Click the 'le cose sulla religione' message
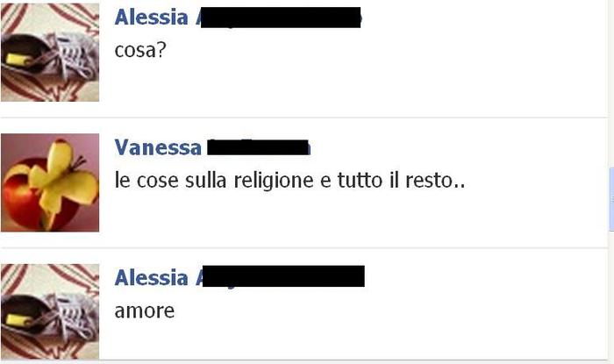This screenshot has width=614, height=364. click(289, 181)
